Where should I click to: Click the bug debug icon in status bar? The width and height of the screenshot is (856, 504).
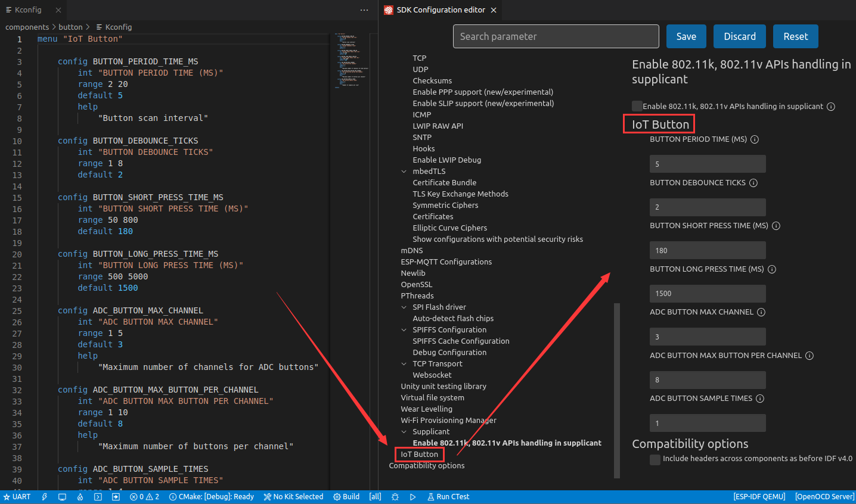click(x=395, y=497)
